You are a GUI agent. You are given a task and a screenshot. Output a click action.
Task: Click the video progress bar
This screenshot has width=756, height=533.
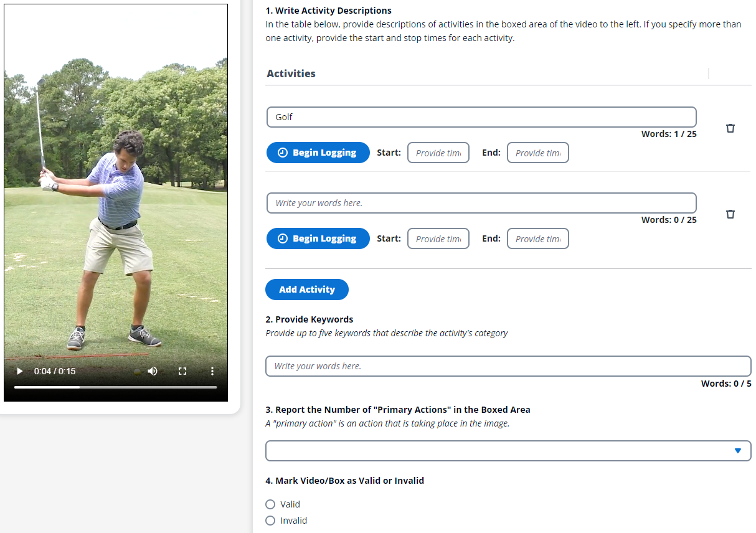[115, 387]
